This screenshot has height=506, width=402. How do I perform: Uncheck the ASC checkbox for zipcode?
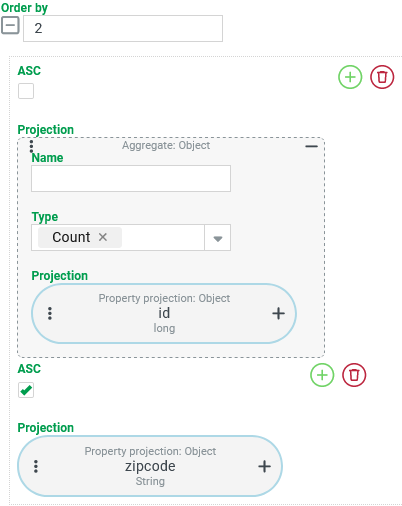click(26, 390)
